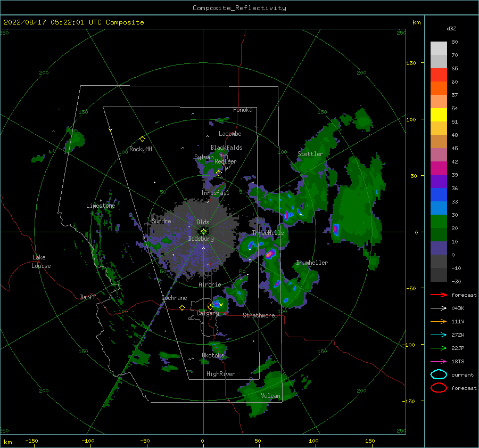479x448 pixels.
Task: Select the 33 dBZ blue color swatch
Action: coord(439,194)
